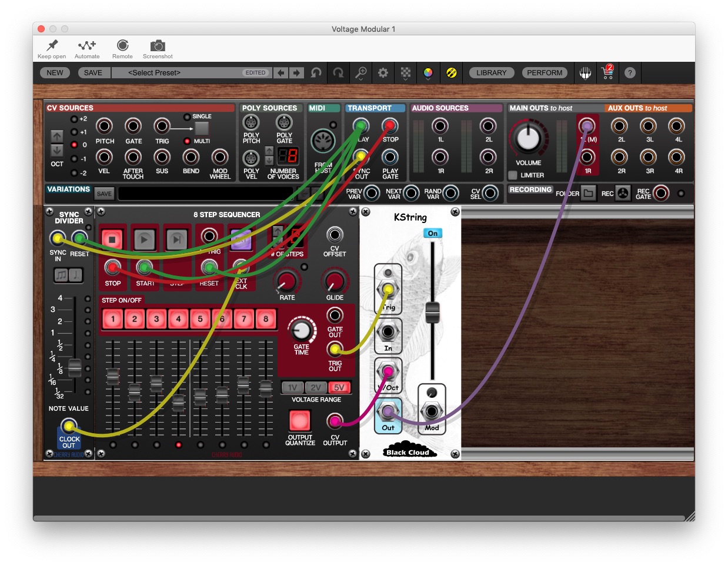Toggle step 1 on/off button
The image size is (728, 565).
tap(113, 319)
